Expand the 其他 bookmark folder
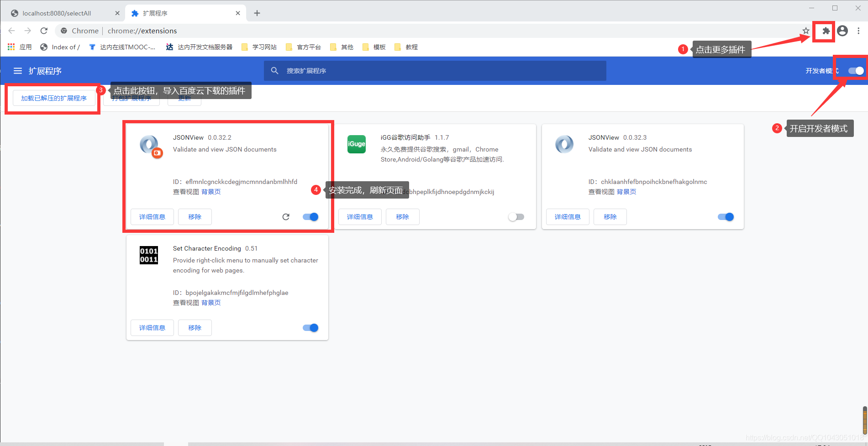The width and height of the screenshot is (868, 446). pos(342,47)
